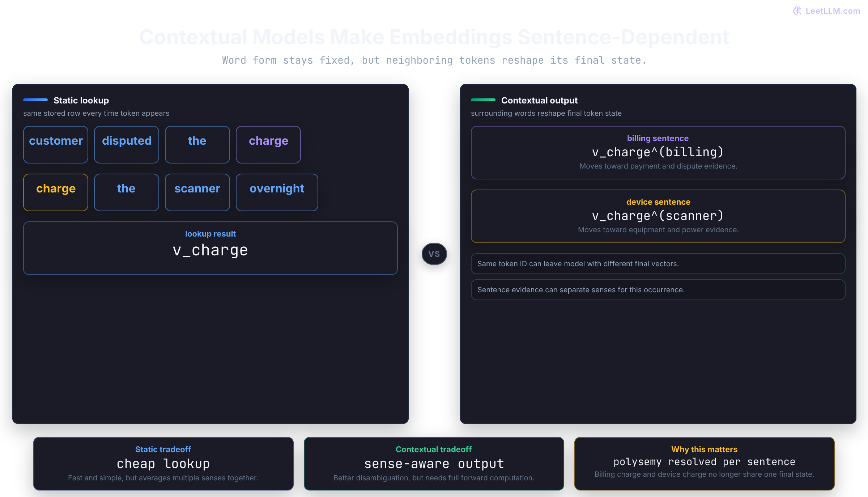Click 'Better disambiguation, but needs full' description
Image resolution: width=868 pixels, height=497 pixels.
[x=434, y=478]
